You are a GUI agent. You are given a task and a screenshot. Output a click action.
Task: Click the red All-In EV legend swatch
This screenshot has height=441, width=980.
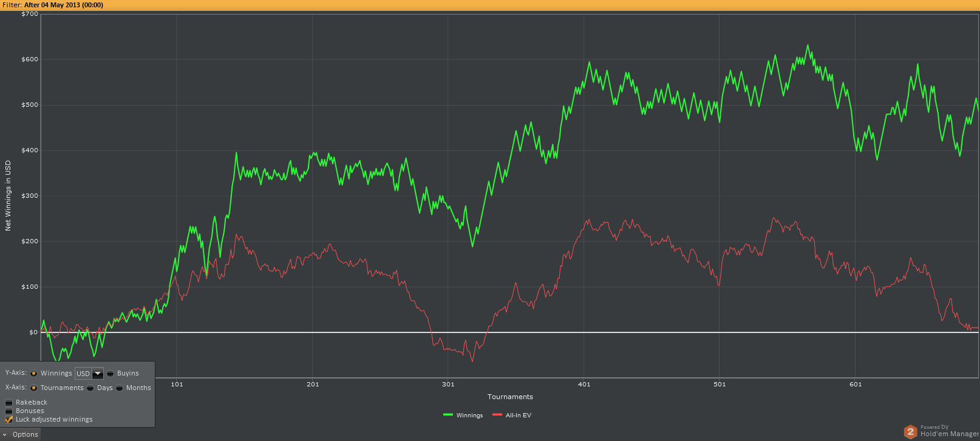[497, 415]
